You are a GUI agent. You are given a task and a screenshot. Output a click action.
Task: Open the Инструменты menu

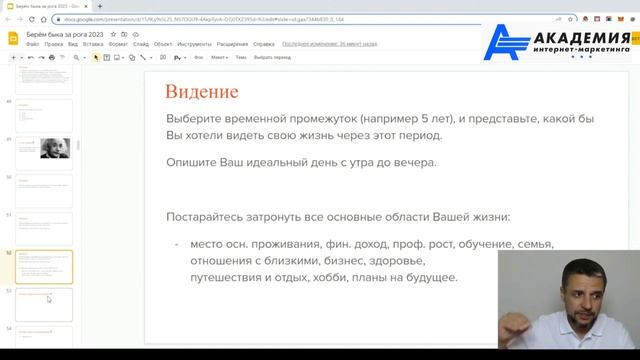(194, 44)
